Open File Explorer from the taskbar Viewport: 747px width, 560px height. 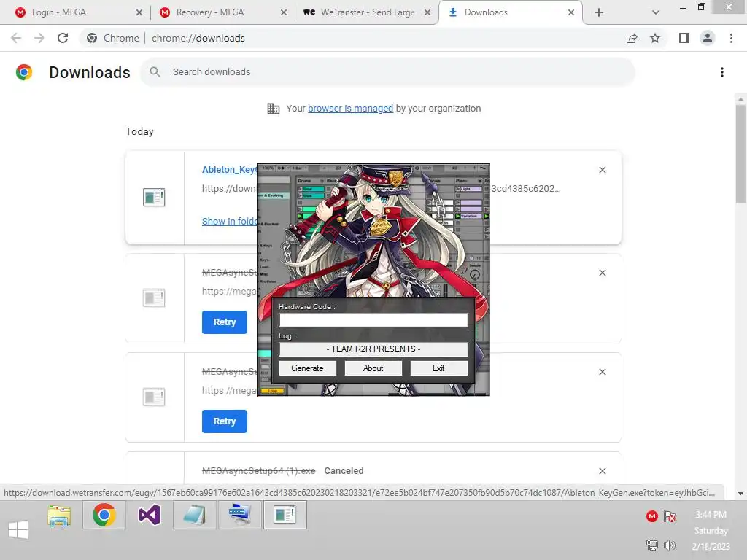pos(59,516)
